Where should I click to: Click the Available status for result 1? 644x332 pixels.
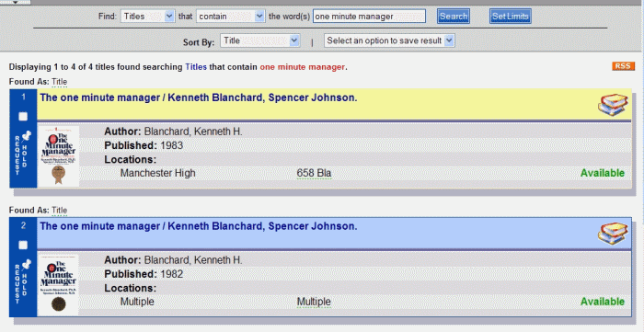pos(603,173)
